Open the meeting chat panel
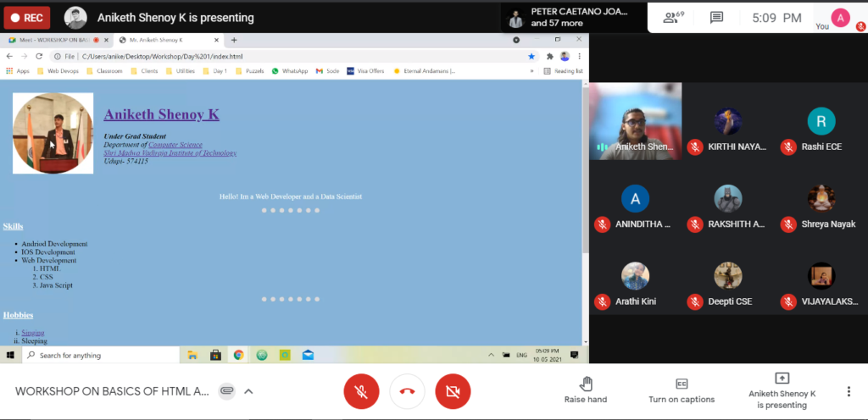The height and width of the screenshot is (420, 868). pyautogui.click(x=716, y=17)
